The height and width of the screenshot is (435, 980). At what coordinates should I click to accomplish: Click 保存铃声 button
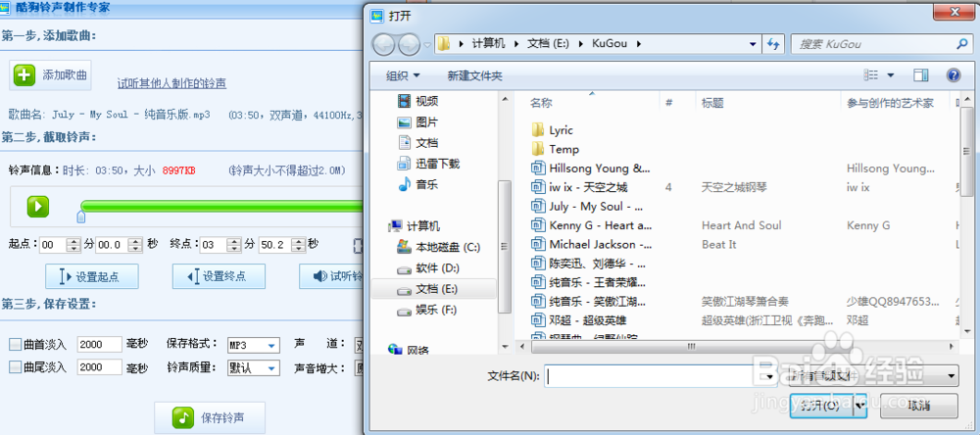coord(210,417)
